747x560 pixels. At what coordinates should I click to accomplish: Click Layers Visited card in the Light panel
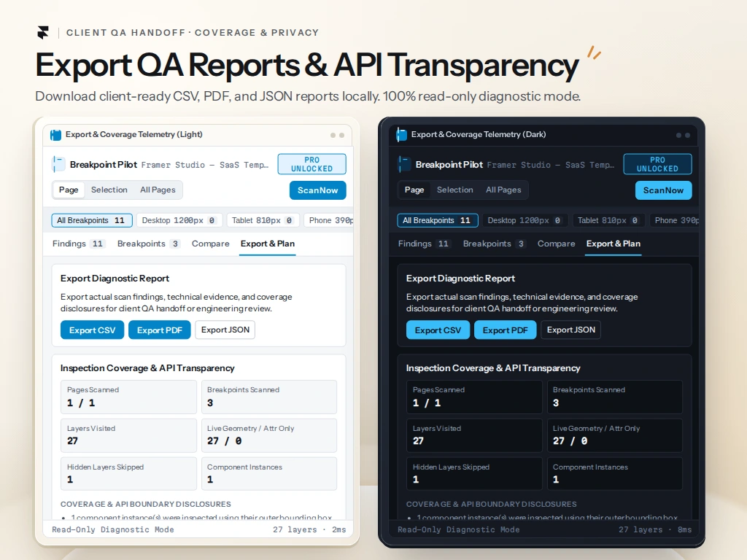(x=128, y=435)
